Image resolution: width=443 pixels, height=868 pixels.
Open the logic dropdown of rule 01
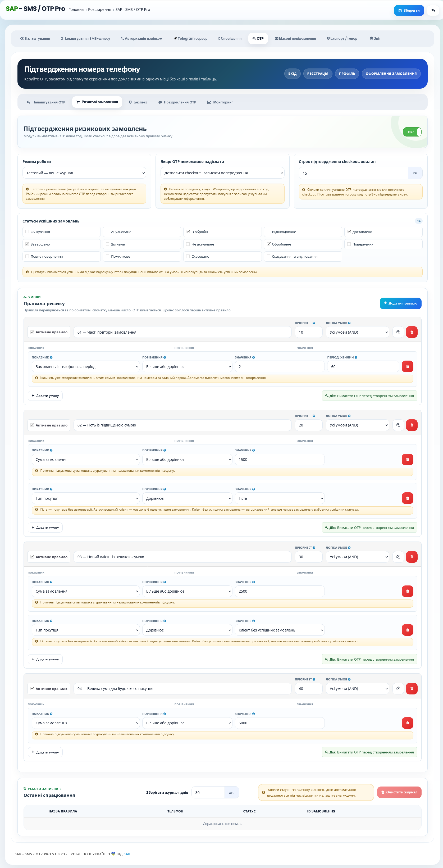coord(357,332)
